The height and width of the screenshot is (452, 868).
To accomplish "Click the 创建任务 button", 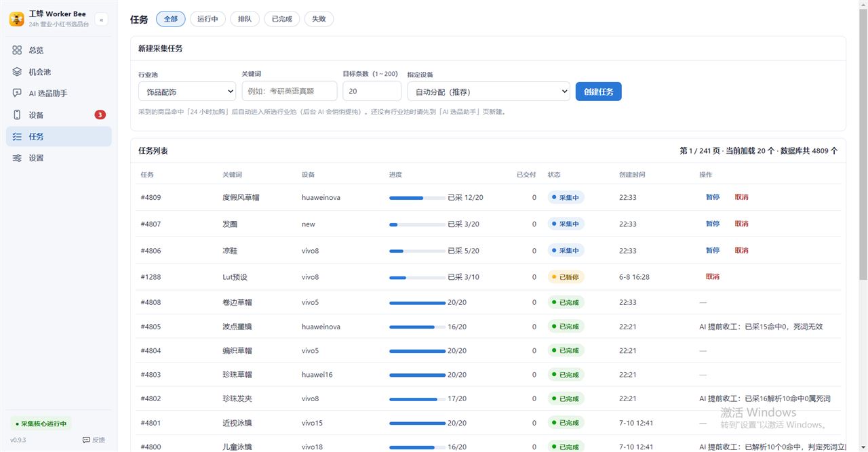I will [x=599, y=91].
